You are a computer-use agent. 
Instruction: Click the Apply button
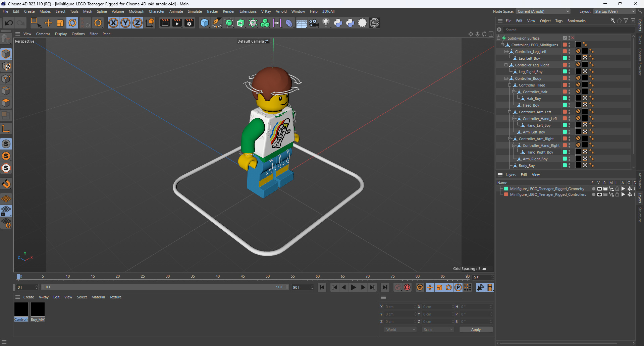[476, 330]
